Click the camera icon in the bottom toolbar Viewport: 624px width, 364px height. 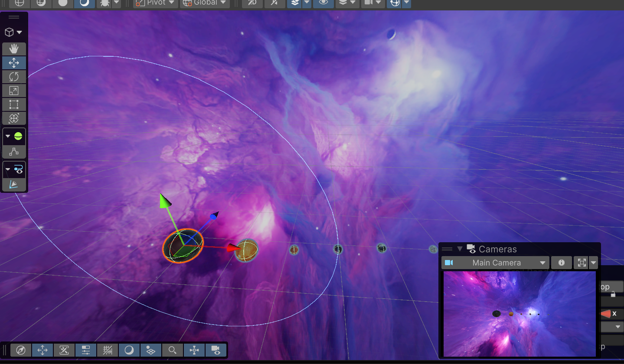tap(216, 350)
